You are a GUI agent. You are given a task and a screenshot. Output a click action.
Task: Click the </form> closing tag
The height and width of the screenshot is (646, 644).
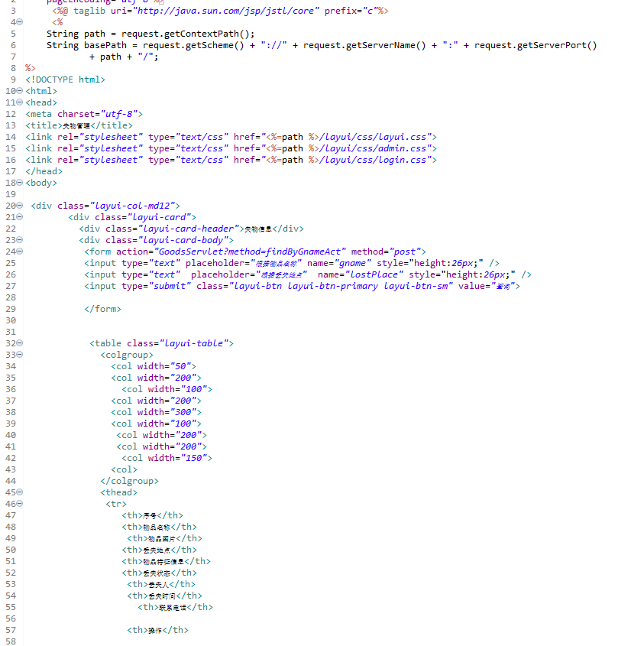pyautogui.click(x=102, y=309)
